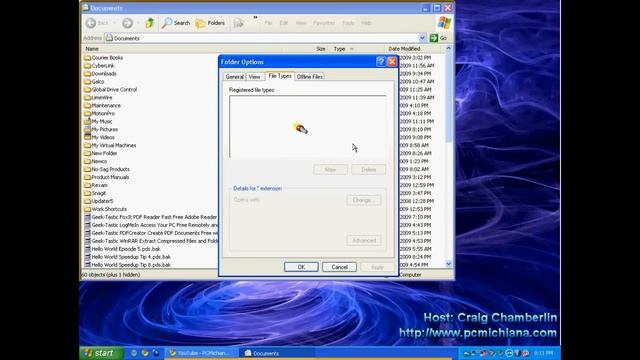
Task: Sort by the Name column header
Action: [92, 49]
